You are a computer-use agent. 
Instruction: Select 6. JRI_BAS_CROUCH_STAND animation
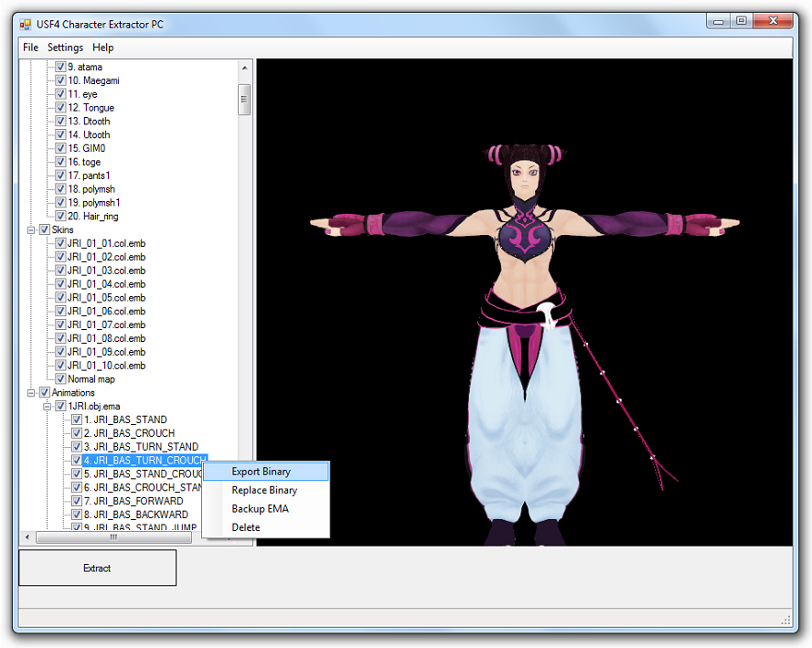tap(143, 487)
